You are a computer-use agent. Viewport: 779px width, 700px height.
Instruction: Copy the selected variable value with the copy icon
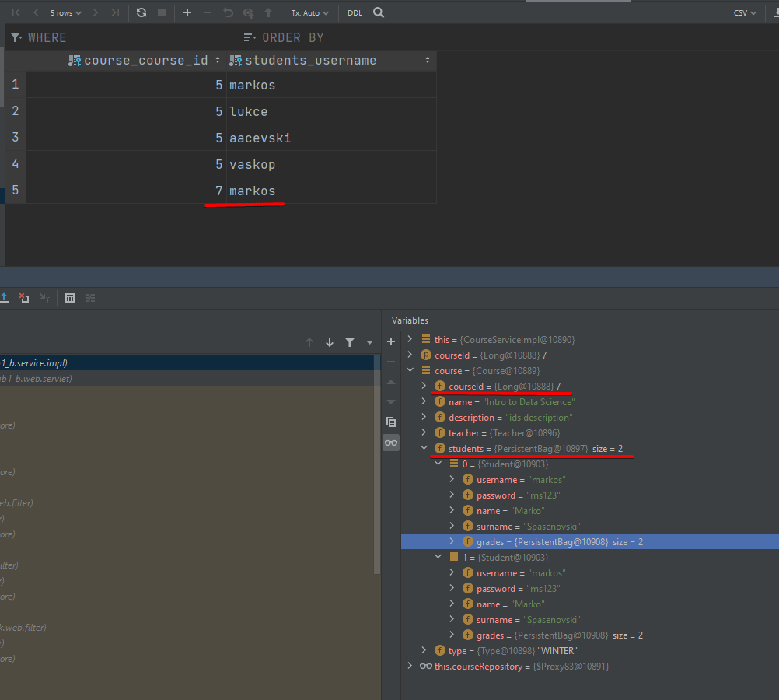coord(391,421)
